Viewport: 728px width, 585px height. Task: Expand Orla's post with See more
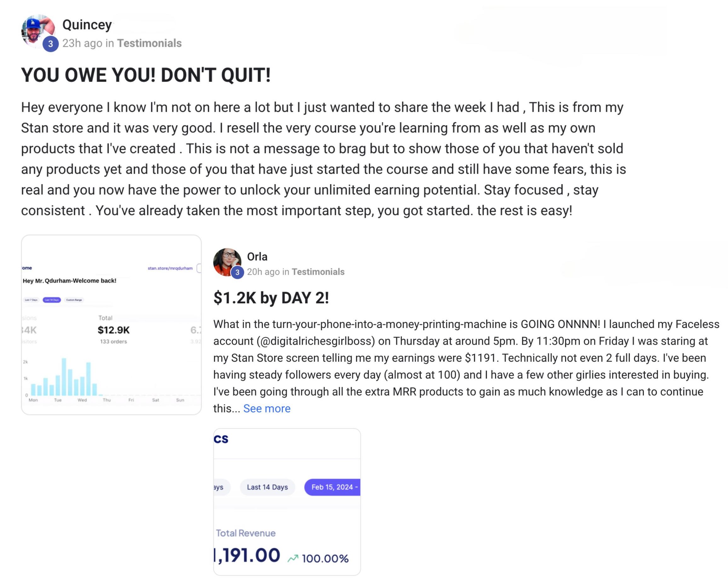click(x=266, y=409)
